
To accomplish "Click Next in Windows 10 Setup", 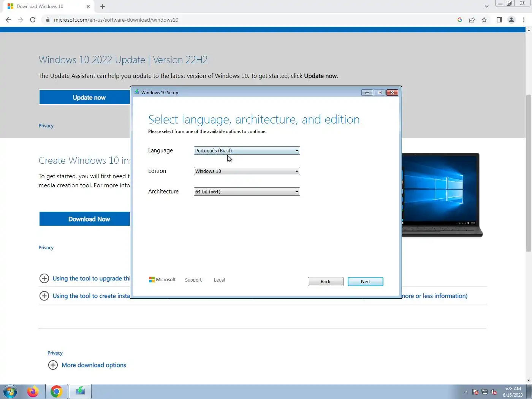I will pyautogui.click(x=366, y=282).
